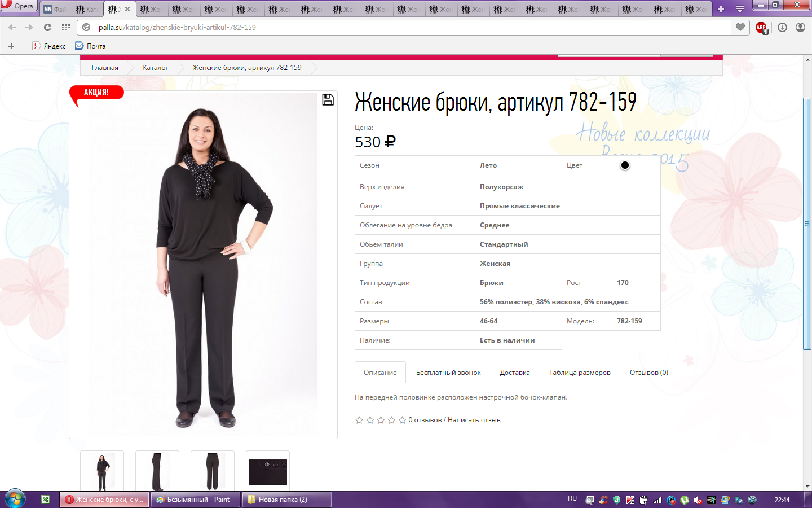Switch to the Доставка tab
Viewport: 812px width, 508px height.
click(514, 373)
